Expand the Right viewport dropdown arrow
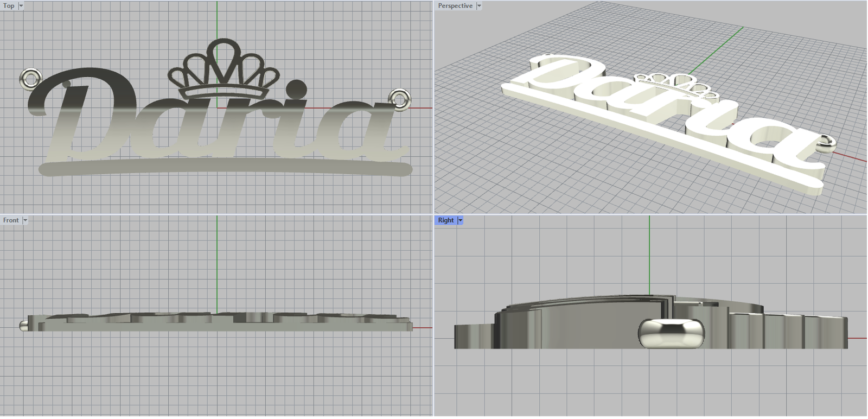868x419 pixels. pos(461,220)
